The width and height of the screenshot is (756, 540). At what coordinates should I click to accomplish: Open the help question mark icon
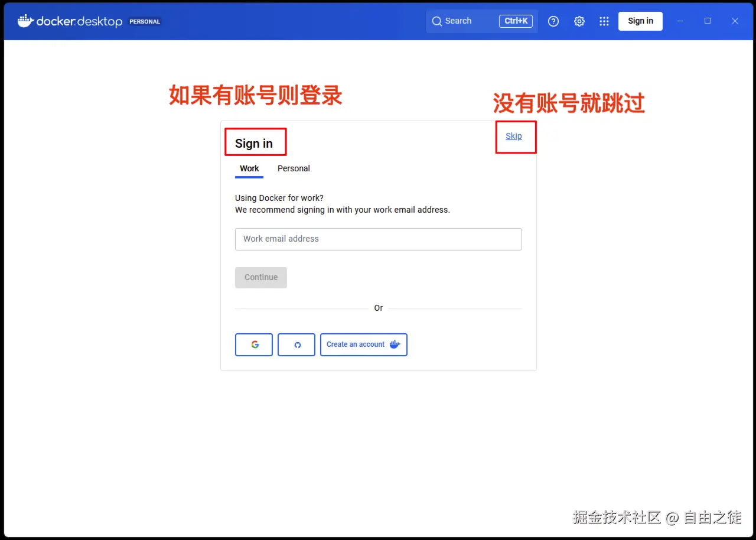tap(553, 21)
